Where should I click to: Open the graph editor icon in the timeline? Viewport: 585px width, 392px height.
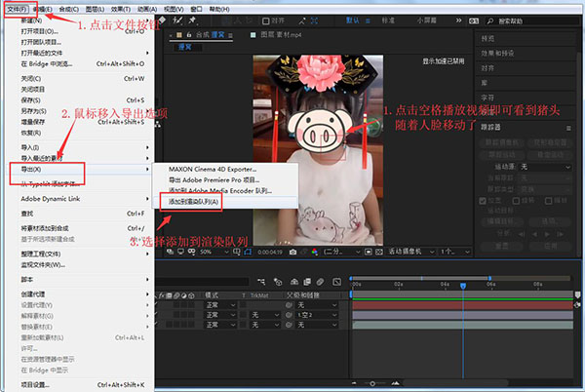(337, 282)
